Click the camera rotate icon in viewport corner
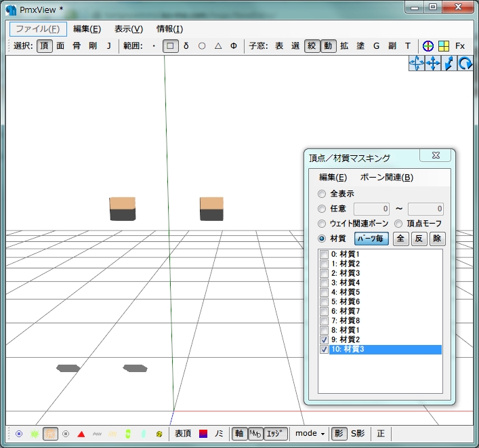Screen dimensions: 479x448 coord(465,64)
